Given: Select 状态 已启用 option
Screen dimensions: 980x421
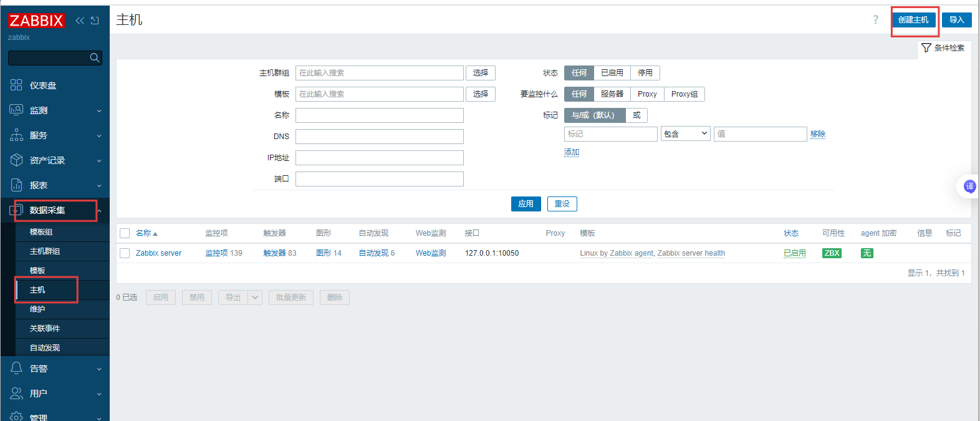Looking at the screenshot, I should (612, 73).
